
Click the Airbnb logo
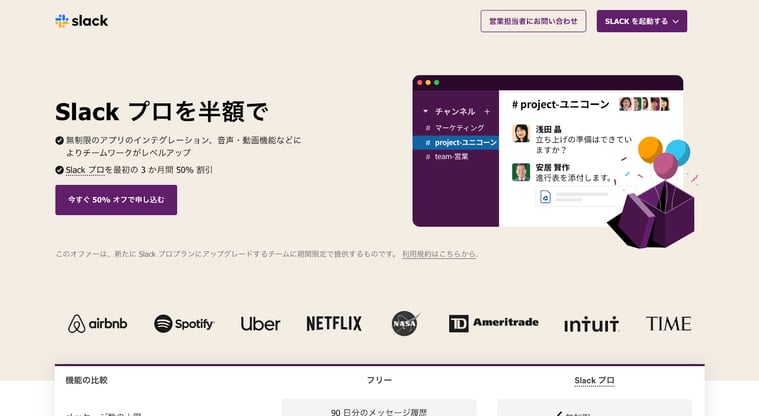(97, 324)
